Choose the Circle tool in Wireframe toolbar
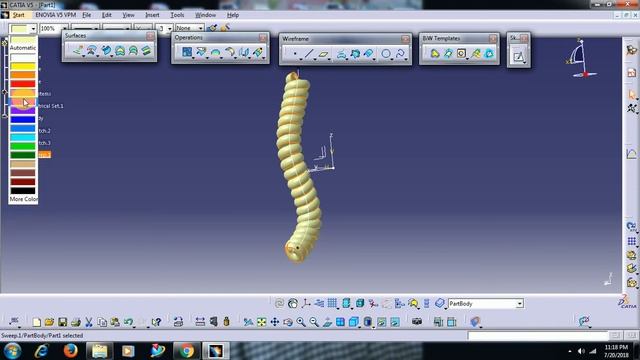The image size is (640, 360). click(x=386, y=54)
